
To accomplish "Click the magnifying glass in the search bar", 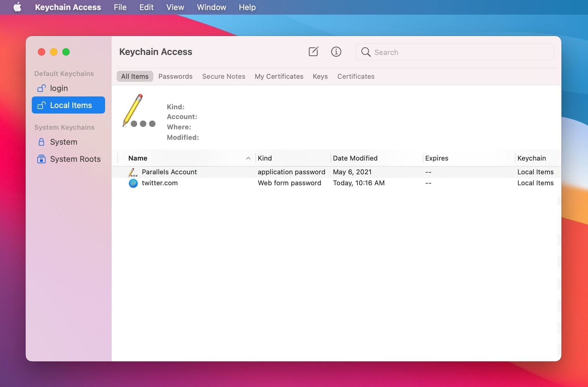I will [x=366, y=52].
